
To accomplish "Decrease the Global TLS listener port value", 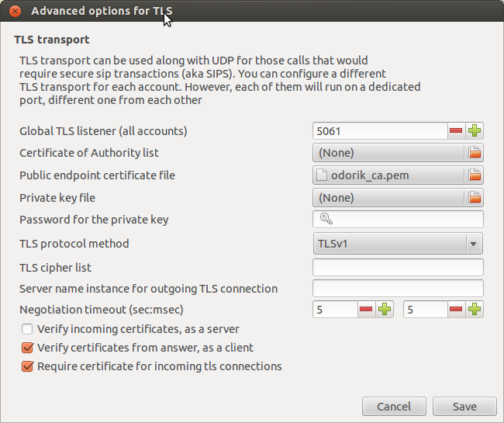I will point(457,131).
